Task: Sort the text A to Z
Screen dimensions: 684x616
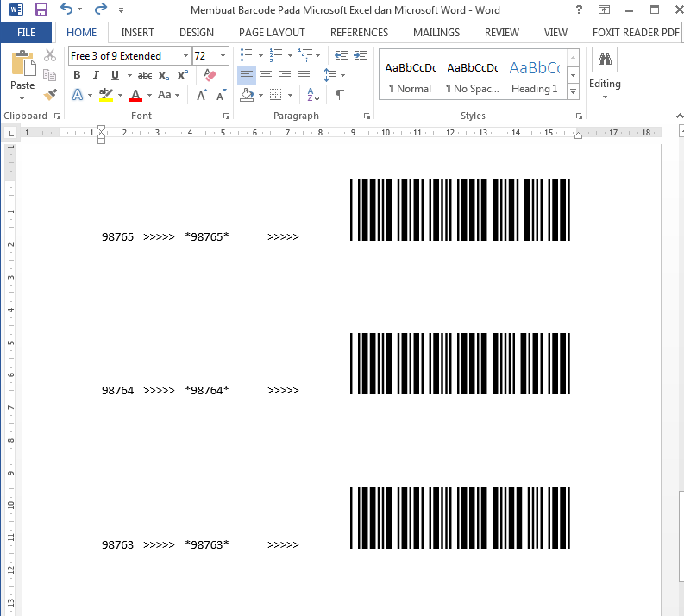Action: [313, 95]
